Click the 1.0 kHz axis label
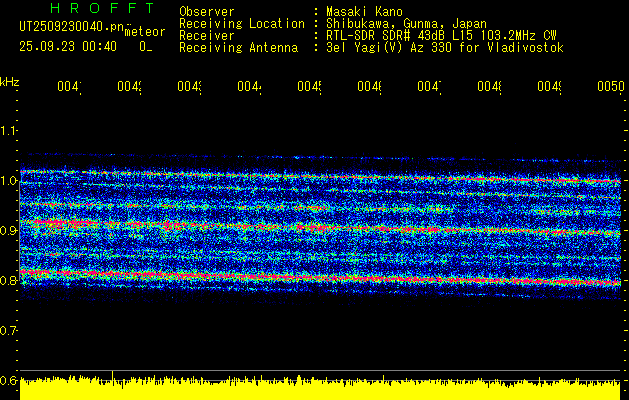Screen dimensions: 629x400 8,181
